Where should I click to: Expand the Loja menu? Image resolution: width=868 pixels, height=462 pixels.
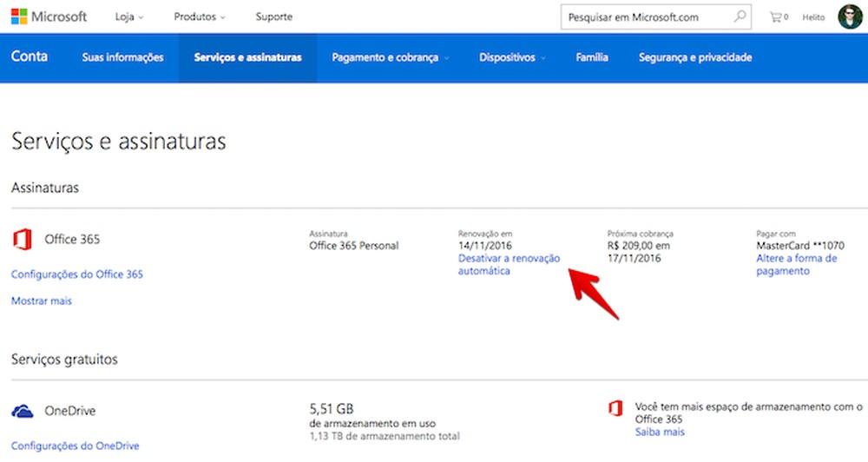[x=129, y=16]
